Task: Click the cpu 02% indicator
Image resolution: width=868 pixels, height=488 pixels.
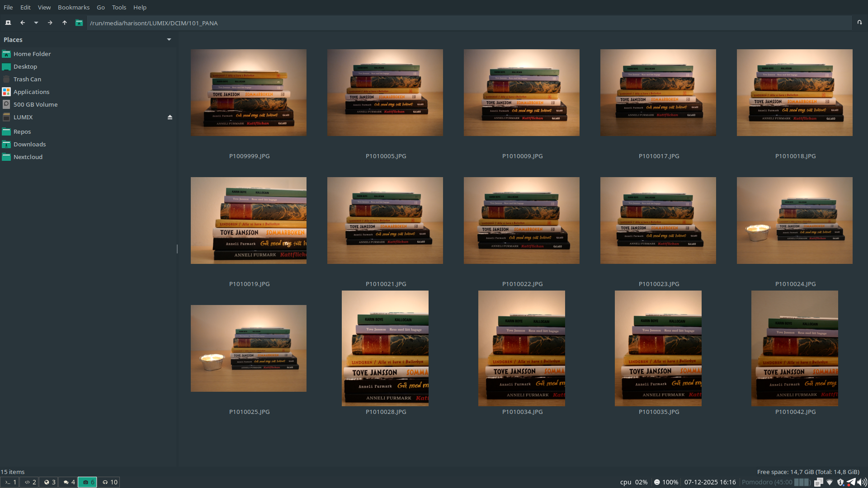Action: [633, 482]
